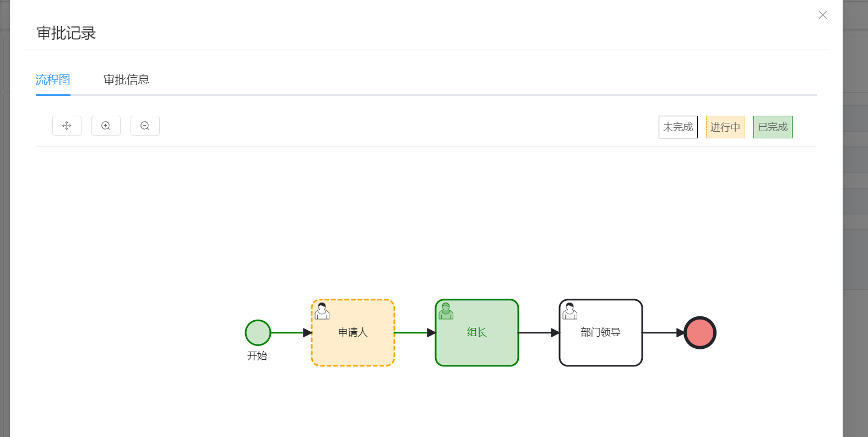The width and height of the screenshot is (868, 437).
Task: Click the green arrow from 申请人 to 组长
Action: tap(415, 333)
